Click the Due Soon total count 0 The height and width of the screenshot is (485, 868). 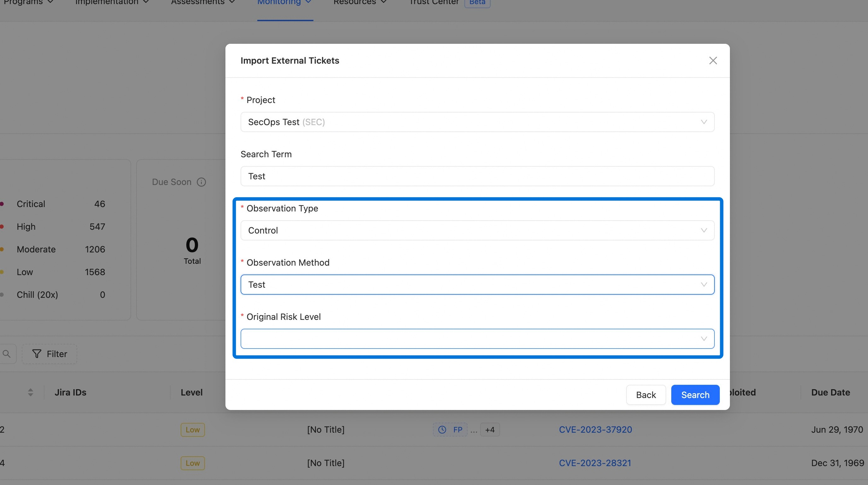click(x=192, y=245)
